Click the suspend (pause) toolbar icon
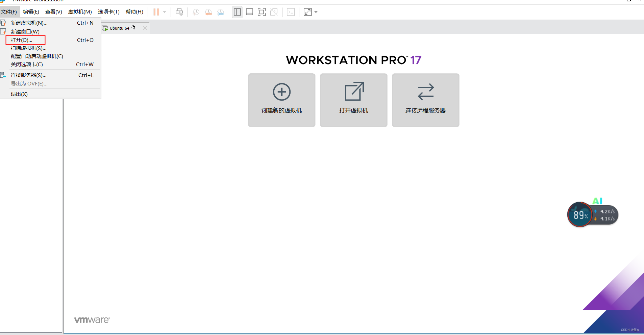This screenshot has height=335, width=644. pyautogui.click(x=156, y=12)
